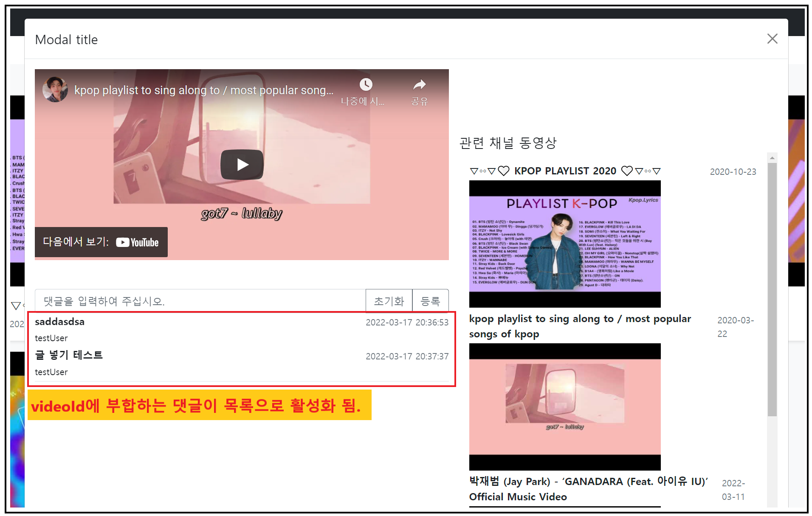Screen dimensions: 812x516
Task: Click the related videos scrollbar thumb
Action: (773, 289)
